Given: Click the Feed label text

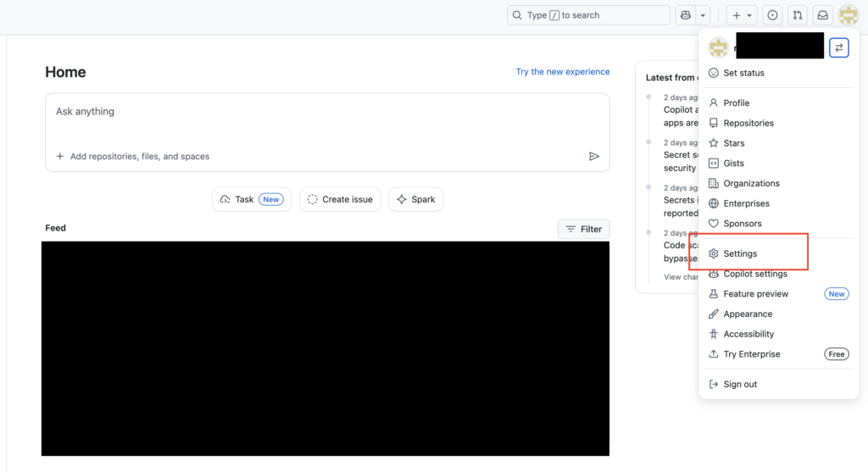Looking at the screenshot, I should click(x=55, y=228).
